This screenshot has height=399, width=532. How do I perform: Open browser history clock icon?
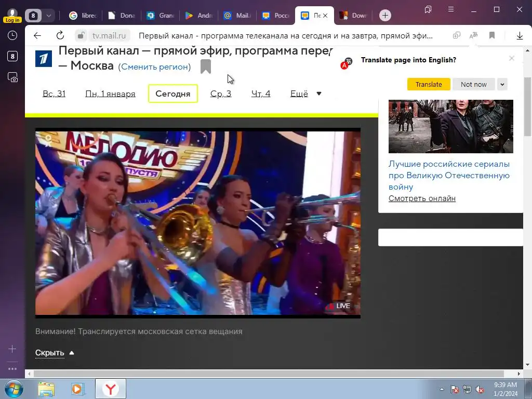click(12, 36)
